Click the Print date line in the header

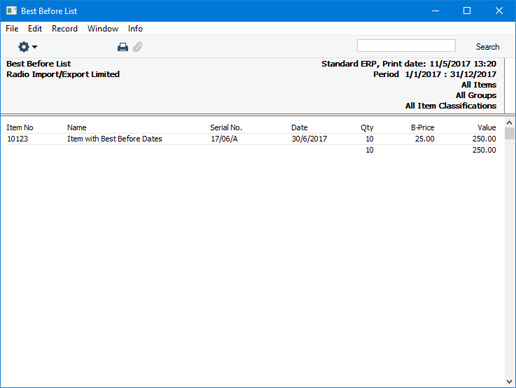click(409, 63)
